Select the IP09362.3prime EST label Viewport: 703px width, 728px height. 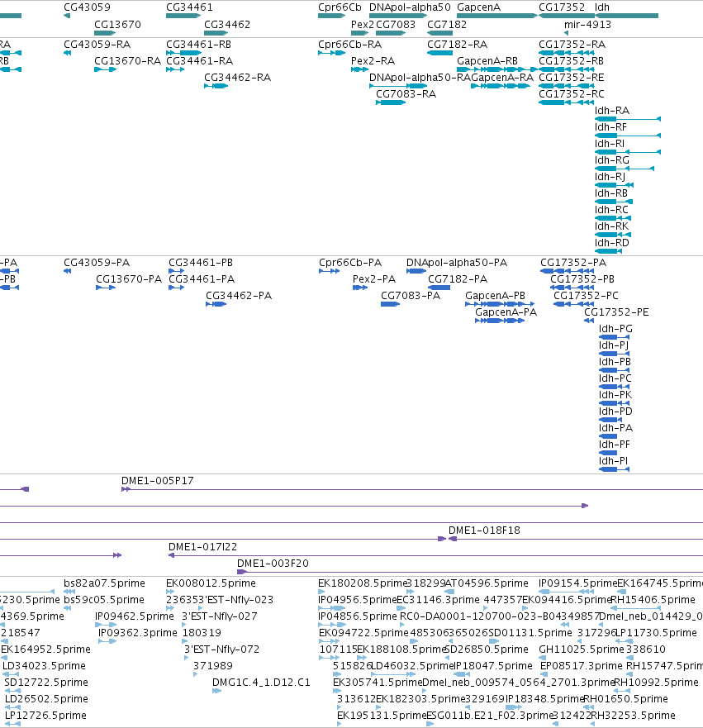click(x=138, y=633)
